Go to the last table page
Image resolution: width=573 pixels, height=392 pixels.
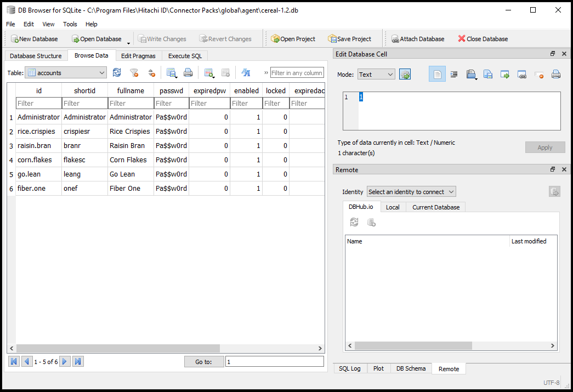(x=78, y=361)
